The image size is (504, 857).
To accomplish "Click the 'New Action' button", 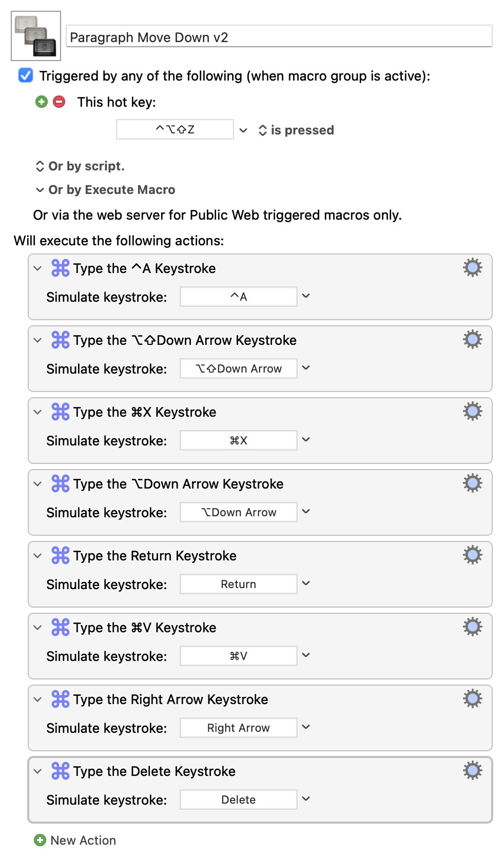I will coord(75,840).
